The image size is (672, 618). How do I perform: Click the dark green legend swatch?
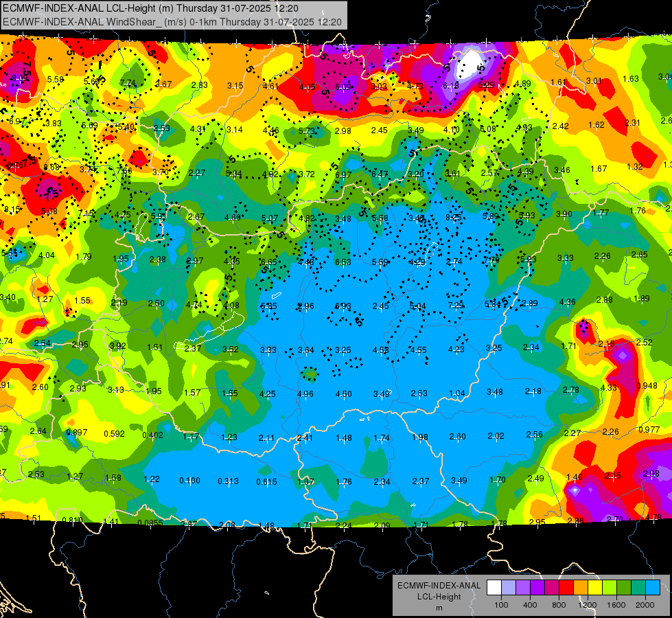click(x=624, y=587)
